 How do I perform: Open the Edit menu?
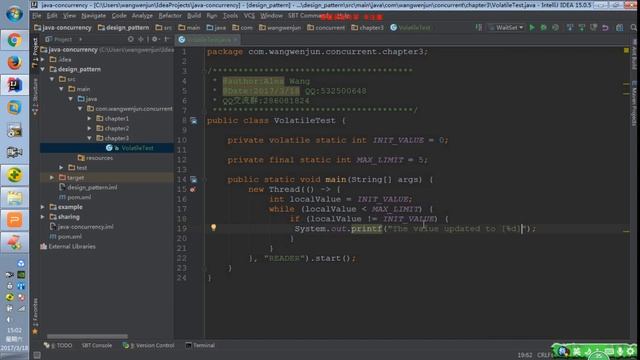coord(52,16)
